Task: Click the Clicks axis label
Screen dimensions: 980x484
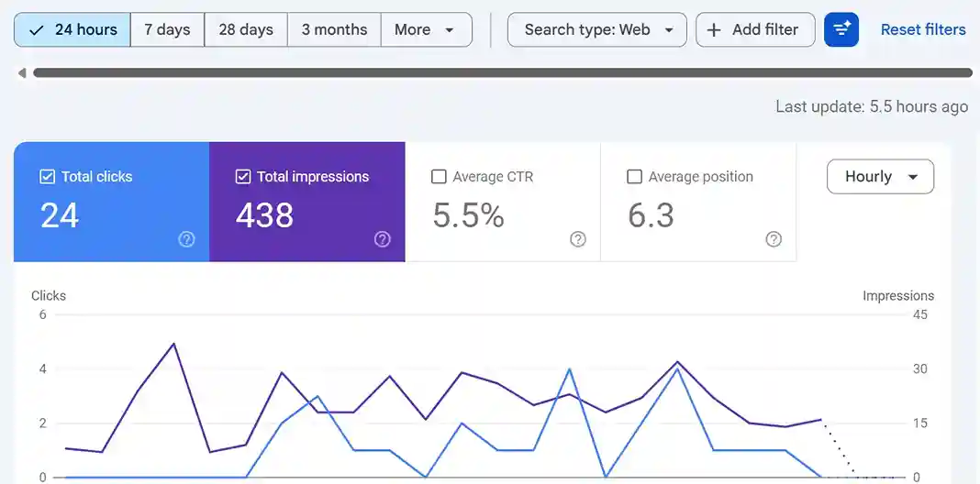Action: 49,296
